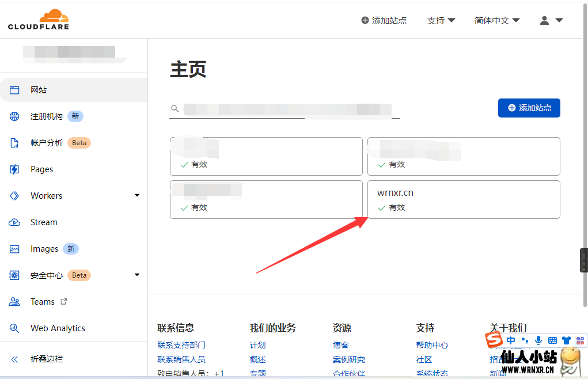The image size is (588, 379).
Task: Click the plus icon in top 添加站点
Action: (365, 20)
